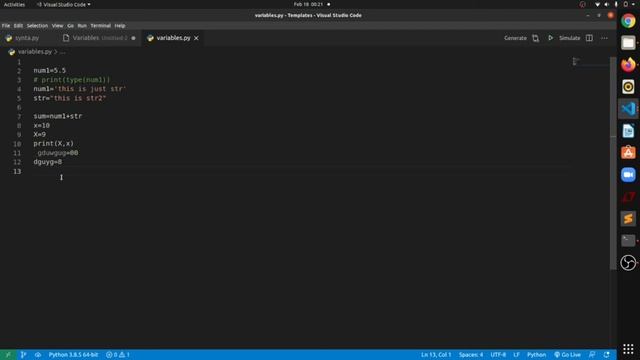This screenshot has height=360, width=640.
Task: Open the Selection menu
Action: (x=37, y=26)
